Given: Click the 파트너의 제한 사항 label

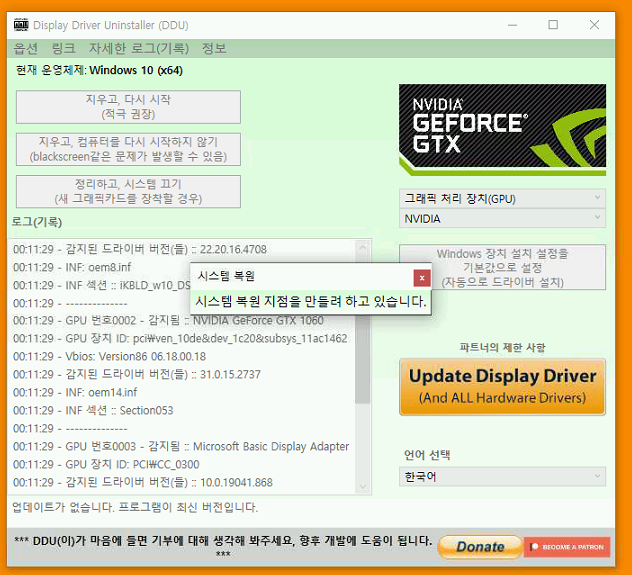Looking at the screenshot, I should [x=502, y=347].
